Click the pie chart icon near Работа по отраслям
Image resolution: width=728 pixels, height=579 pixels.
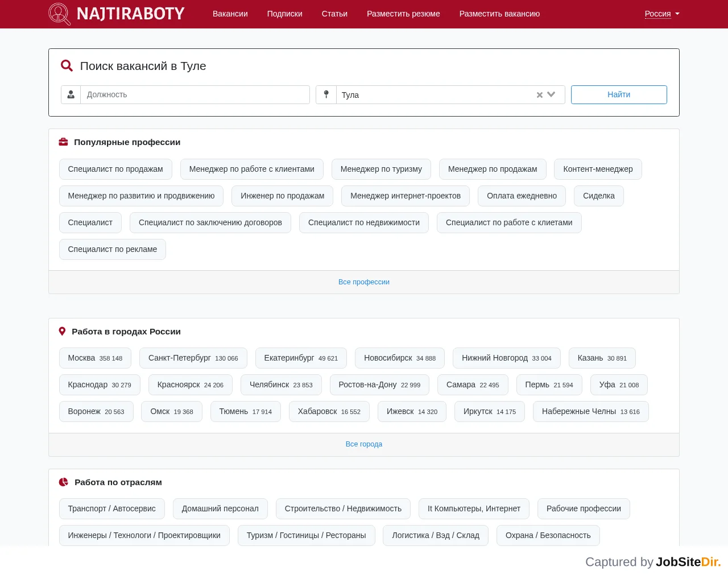tap(64, 482)
